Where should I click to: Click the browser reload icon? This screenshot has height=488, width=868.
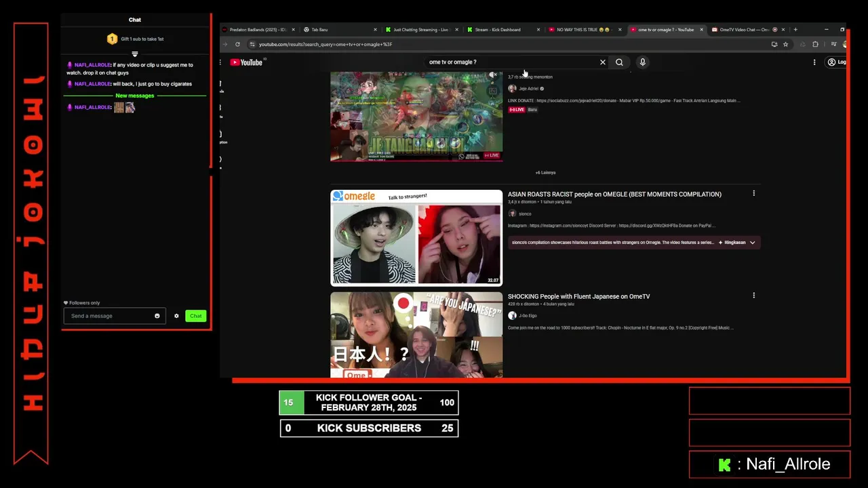237,44
